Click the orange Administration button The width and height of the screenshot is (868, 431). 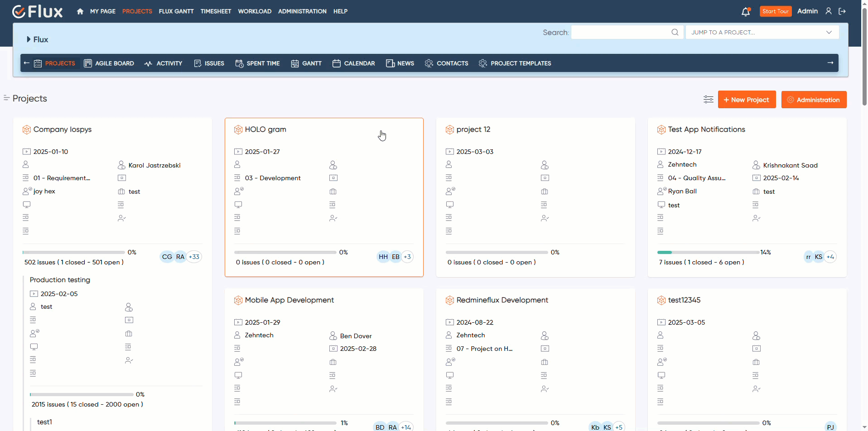pyautogui.click(x=814, y=100)
